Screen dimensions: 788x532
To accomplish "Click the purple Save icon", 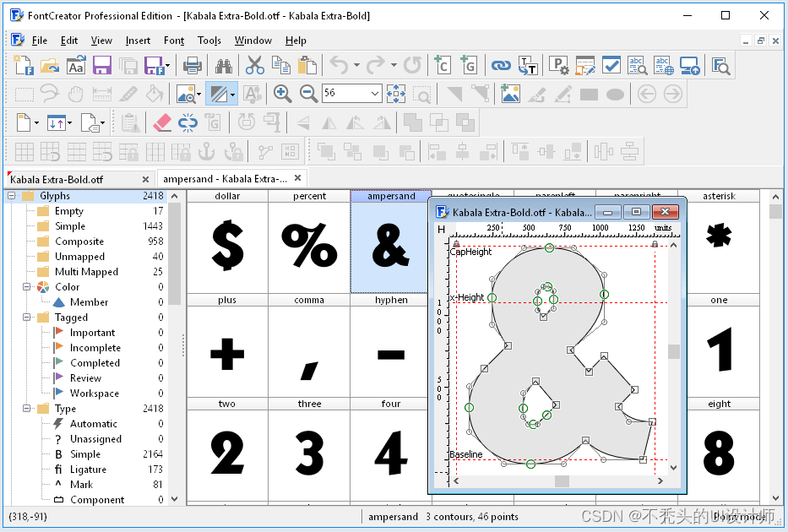I will pos(102,65).
